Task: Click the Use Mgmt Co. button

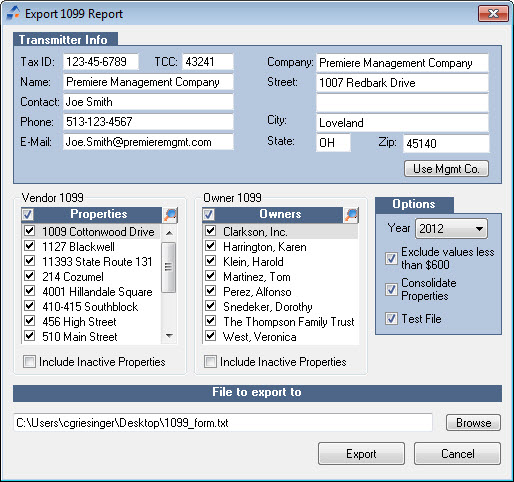Action: pos(446,169)
